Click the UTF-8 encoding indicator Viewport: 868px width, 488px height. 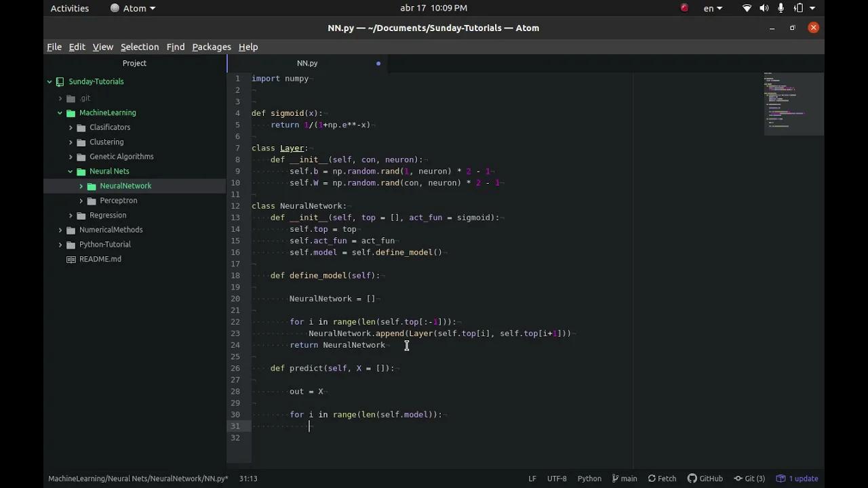click(557, 478)
